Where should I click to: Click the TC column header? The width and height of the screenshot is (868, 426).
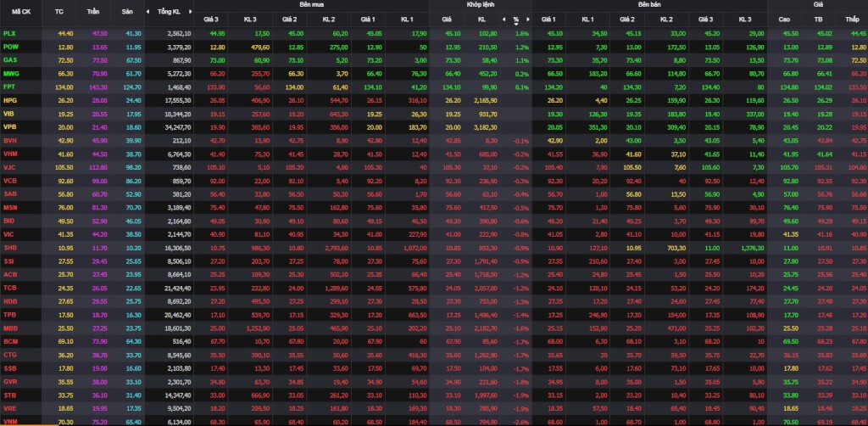tap(59, 12)
